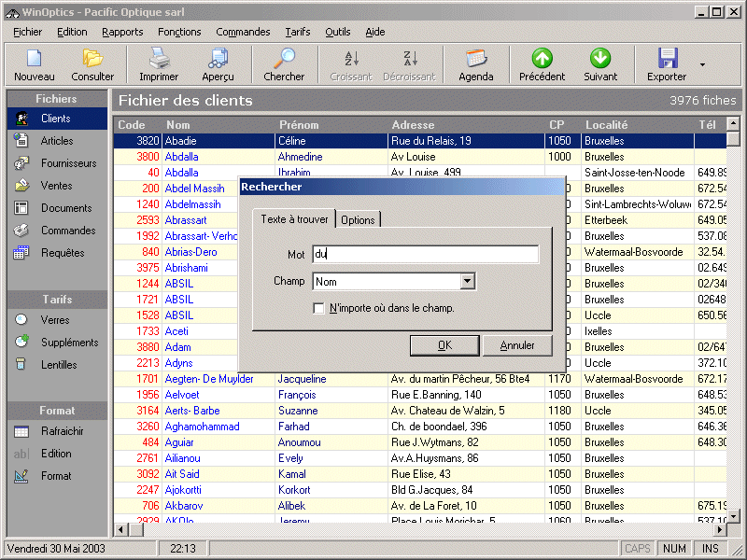Select Fournisseurs in the sidebar
This screenshot has width=747, height=560.
click(x=68, y=163)
